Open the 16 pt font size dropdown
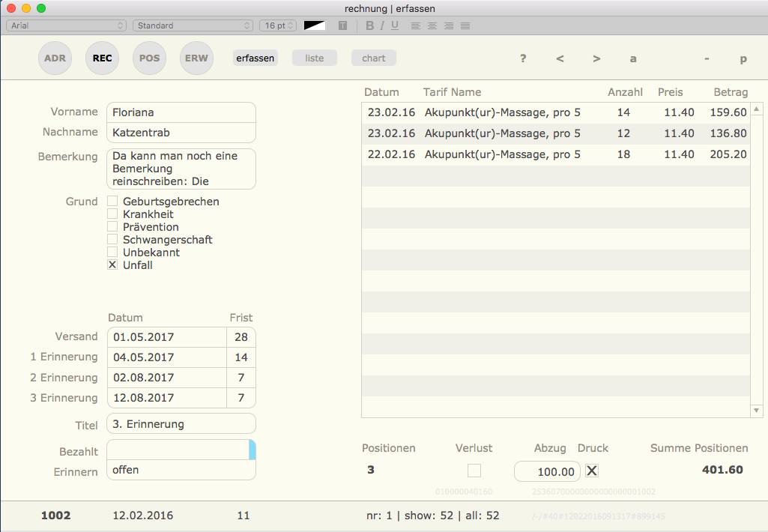This screenshot has width=768, height=532. [278, 25]
